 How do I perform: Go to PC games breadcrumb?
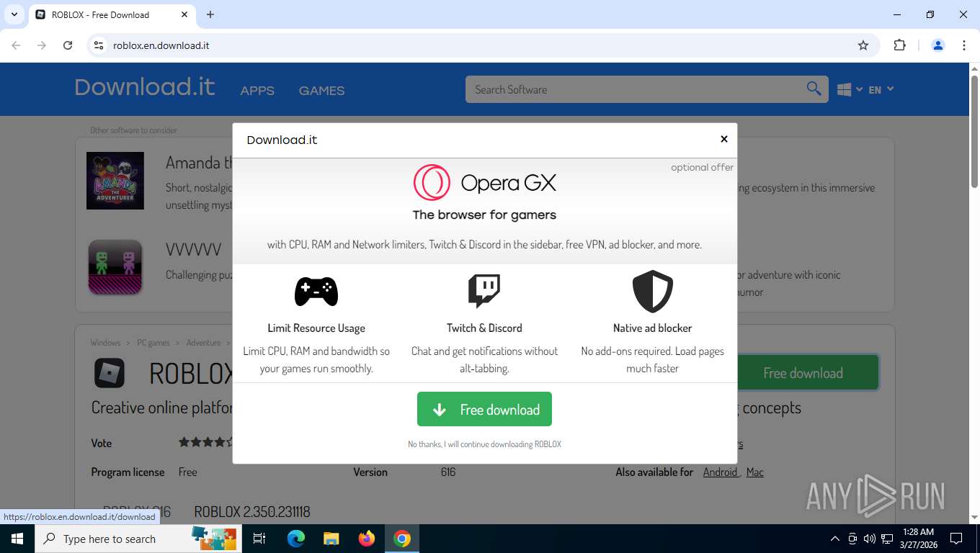point(153,343)
